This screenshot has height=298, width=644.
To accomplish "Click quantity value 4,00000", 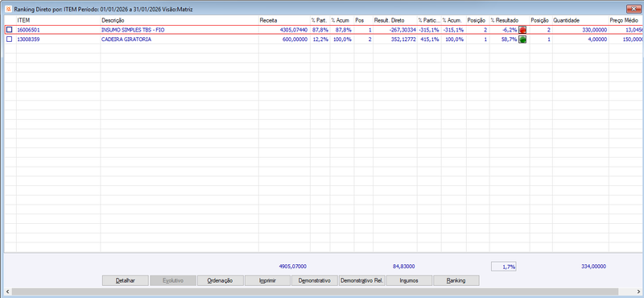I will [597, 39].
